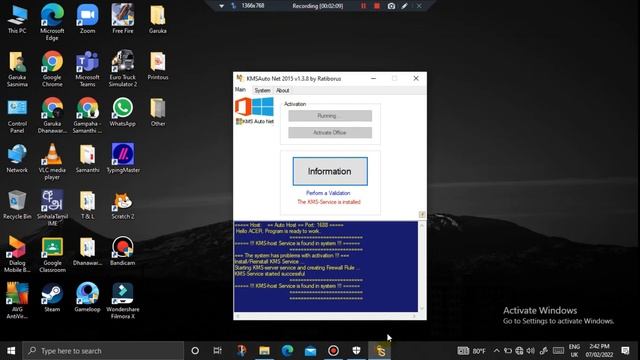Open Windows Security shield in taskbar
The height and width of the screenshot is (360, 640).
[x=356, y=351]
